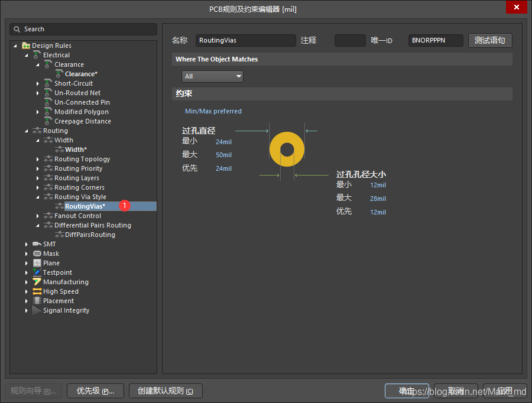Click the Testpoint category icon
This screenshot has height=403, width=532.
click(37, 272)
